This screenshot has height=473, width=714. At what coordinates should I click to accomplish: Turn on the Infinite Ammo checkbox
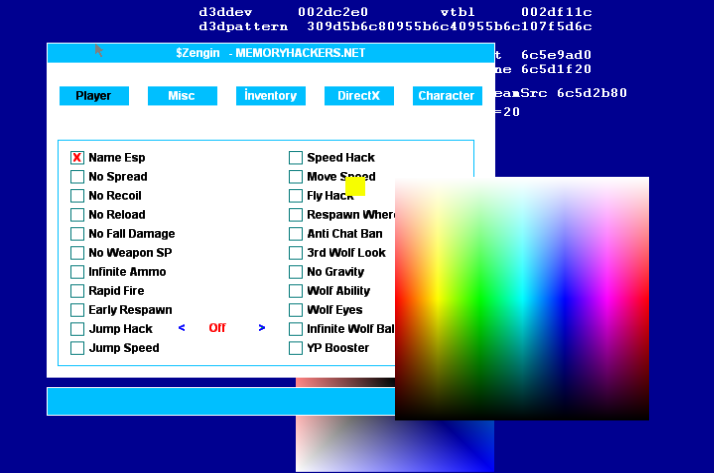[77, 272]
